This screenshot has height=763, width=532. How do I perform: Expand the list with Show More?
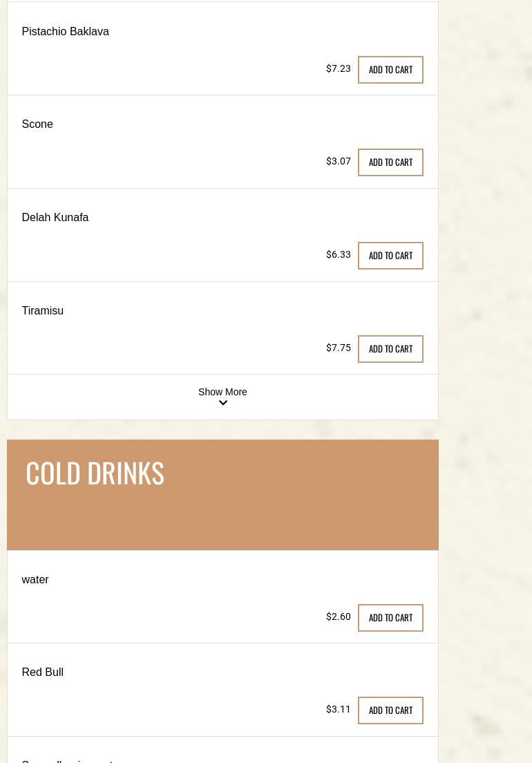click(222, 392)
